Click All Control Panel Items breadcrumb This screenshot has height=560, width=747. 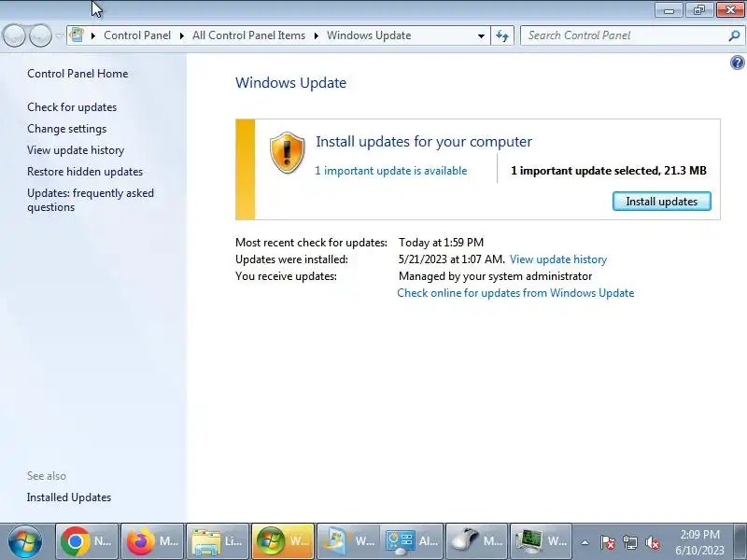[248, 35]
